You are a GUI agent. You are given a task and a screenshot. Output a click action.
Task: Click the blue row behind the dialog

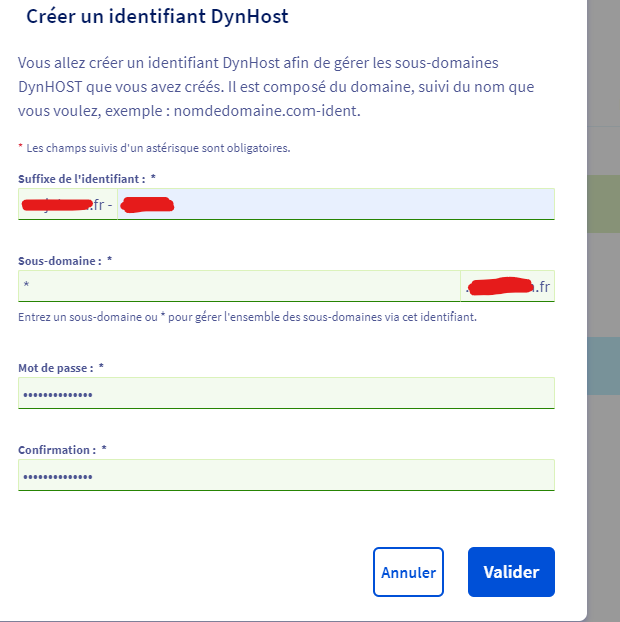602,365
